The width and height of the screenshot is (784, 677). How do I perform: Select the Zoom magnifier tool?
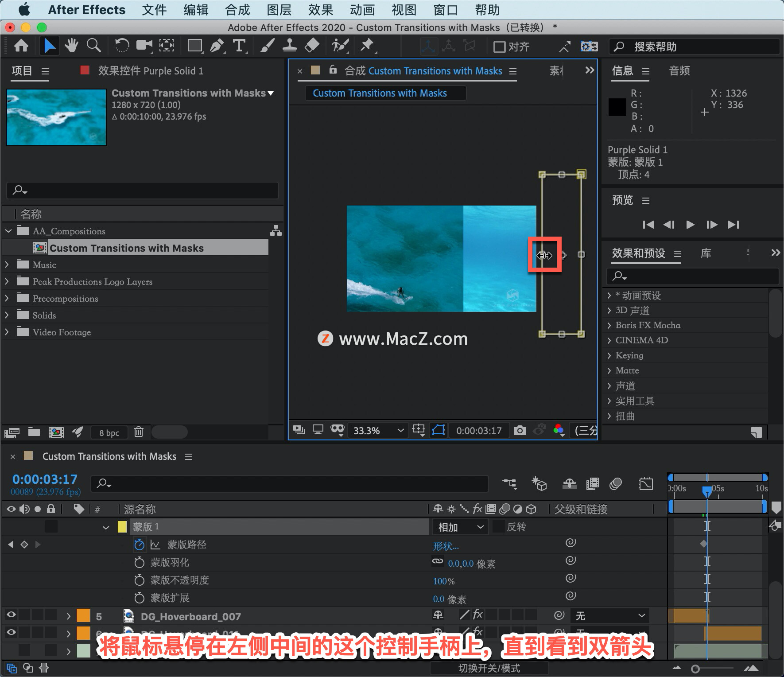93,46
